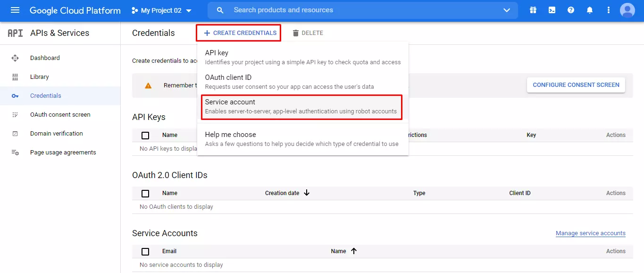This screenshot has height=273, width=644.
Task: Select all Service Accounts header checkbox
Action: coord(145,251)
